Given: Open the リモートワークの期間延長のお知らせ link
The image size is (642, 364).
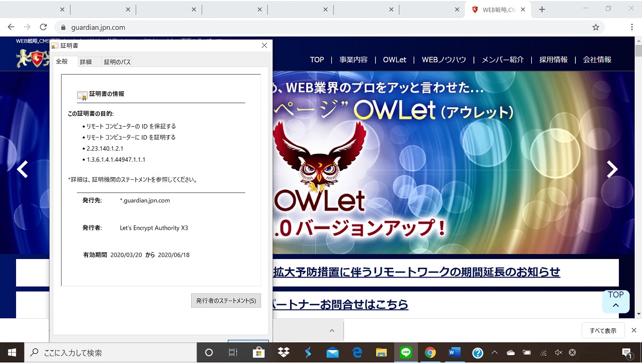Looking at the screenshot, I should click(416, 272).
